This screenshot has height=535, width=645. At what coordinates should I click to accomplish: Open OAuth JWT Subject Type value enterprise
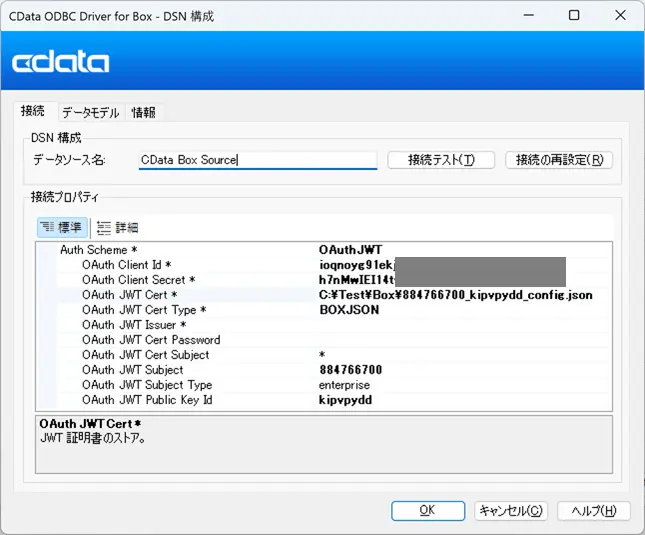[344, 385]
